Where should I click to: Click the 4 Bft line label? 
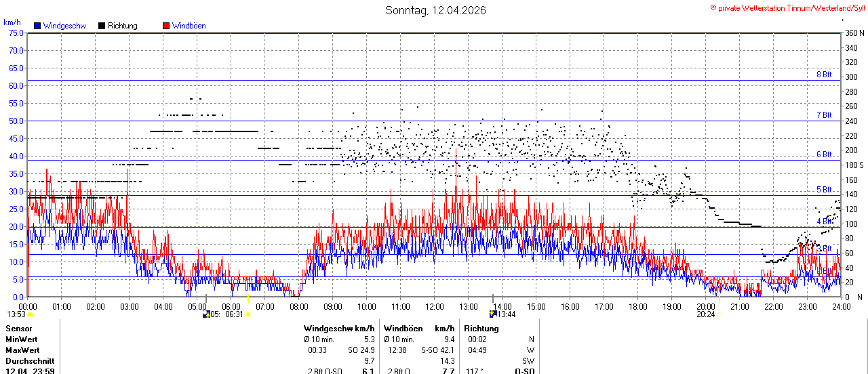click(x=824, y=222)
